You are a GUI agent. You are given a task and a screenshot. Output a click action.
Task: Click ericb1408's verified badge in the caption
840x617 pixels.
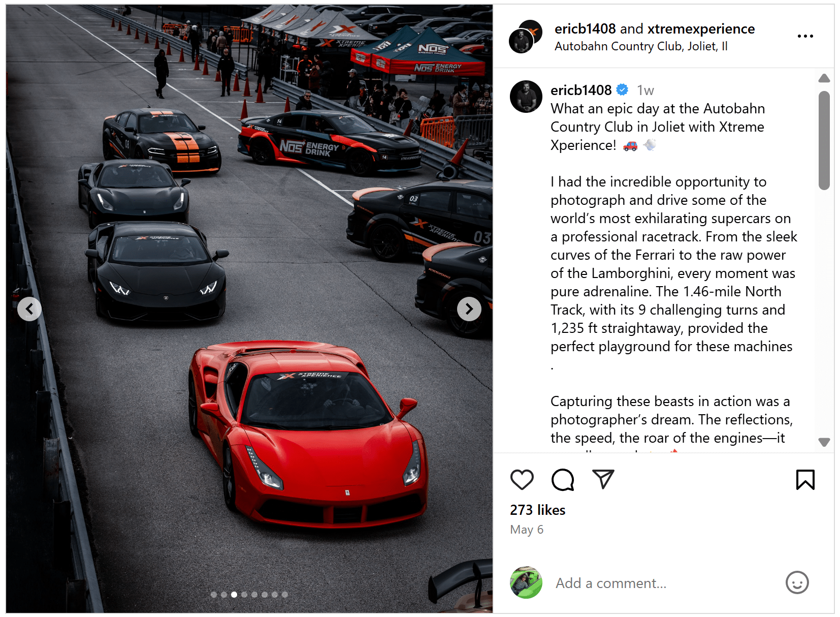point(622,90)
